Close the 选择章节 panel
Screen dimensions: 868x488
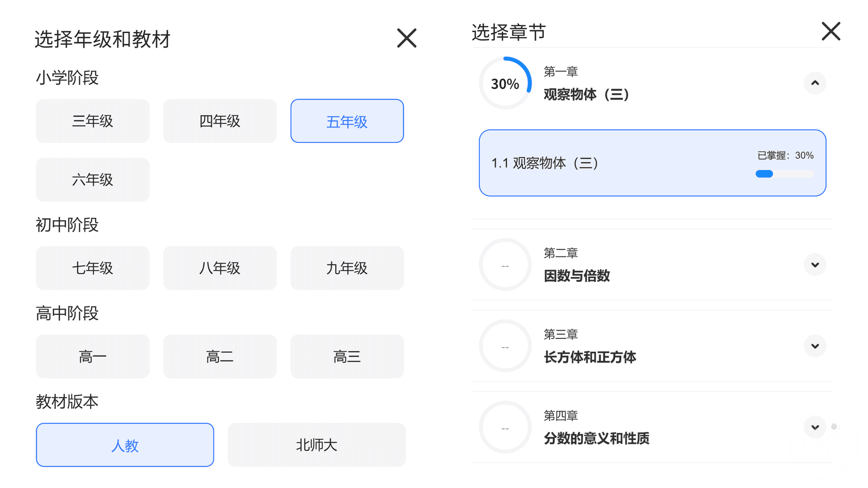[830, 31]
